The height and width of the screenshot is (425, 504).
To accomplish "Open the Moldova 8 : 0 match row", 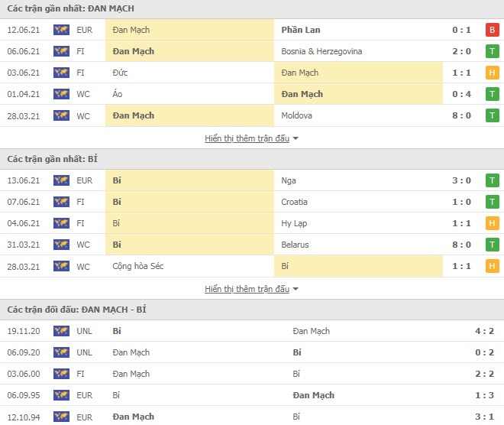I will tap(252, 115).
